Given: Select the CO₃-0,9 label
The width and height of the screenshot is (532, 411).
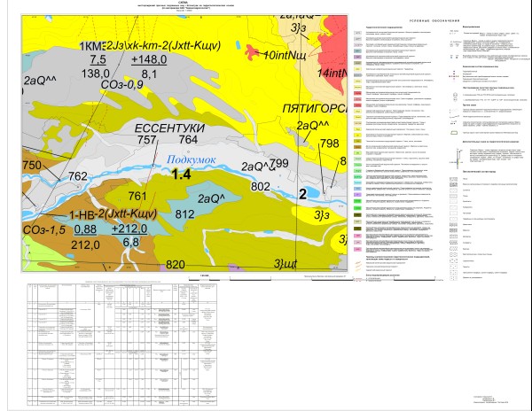Looking at the screenshot, I should click(x=122, y=85).
